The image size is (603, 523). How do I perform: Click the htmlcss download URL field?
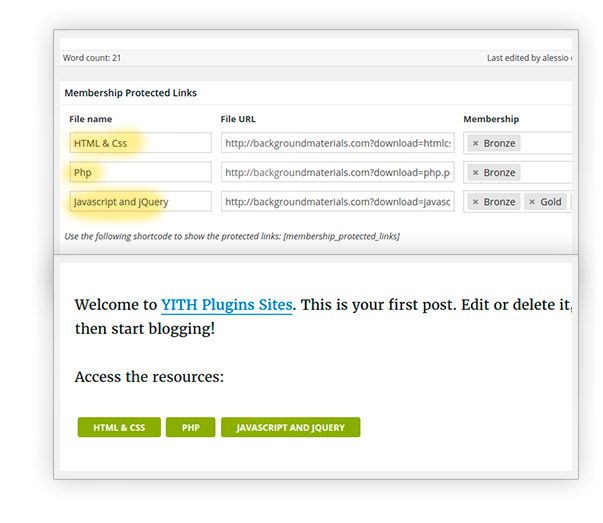point(338,143)
